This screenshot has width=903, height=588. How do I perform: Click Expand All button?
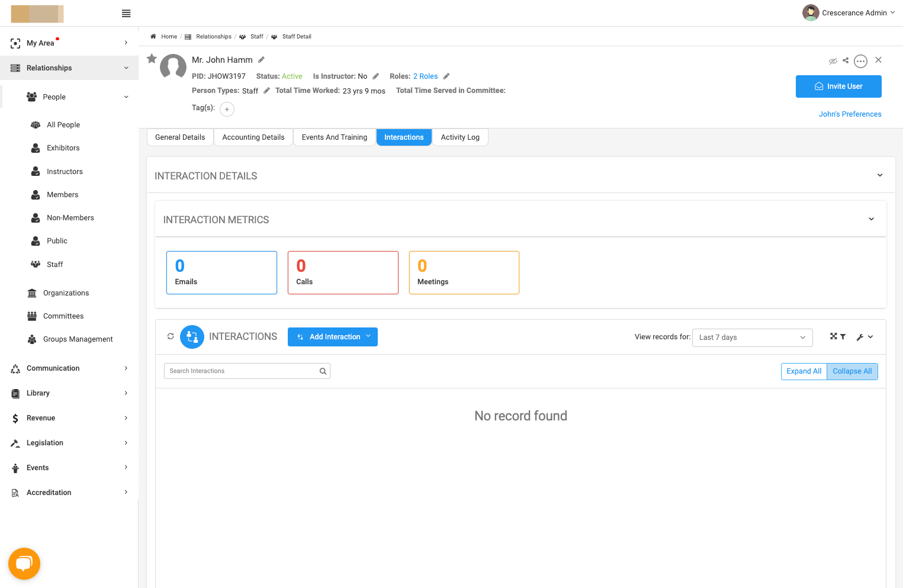pyautogui.click(x=804, y=371)
